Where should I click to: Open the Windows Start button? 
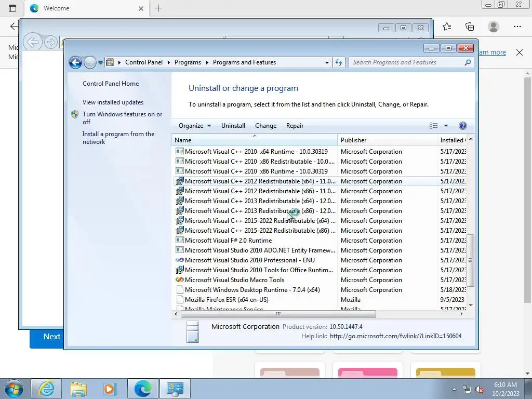click(x=14, y=389)
